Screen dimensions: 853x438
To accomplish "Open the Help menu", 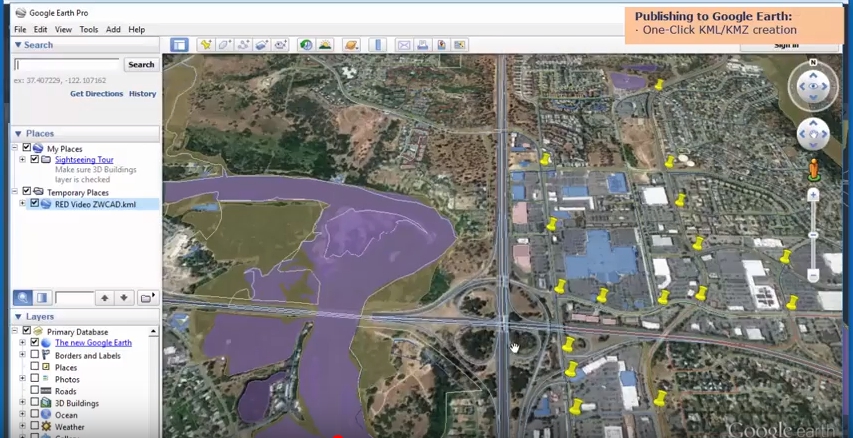I will 137,29.
